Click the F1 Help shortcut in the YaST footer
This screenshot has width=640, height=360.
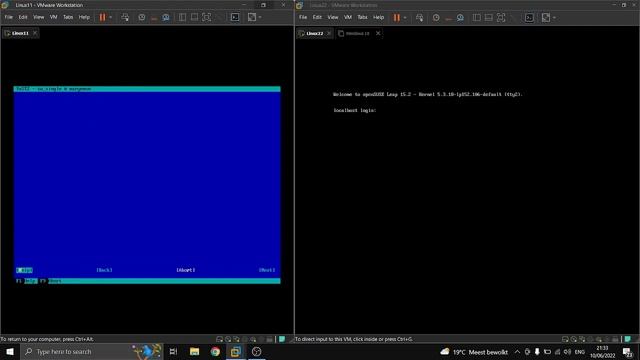click(x=27, y=281)
